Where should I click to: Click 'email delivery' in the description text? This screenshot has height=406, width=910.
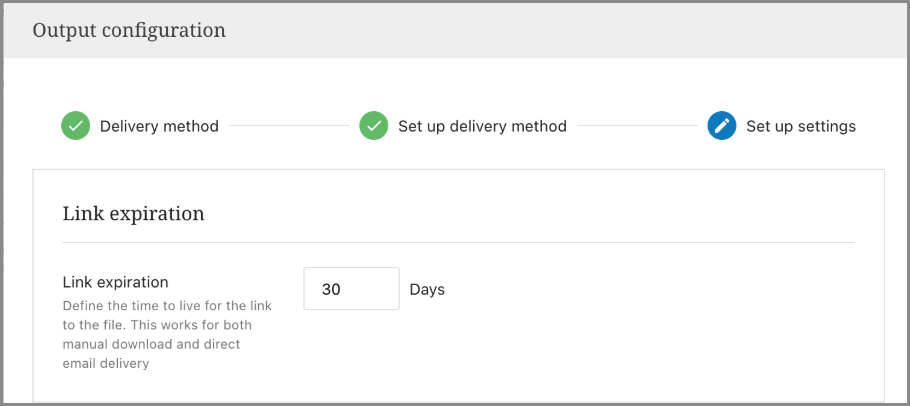click(105, 364)
